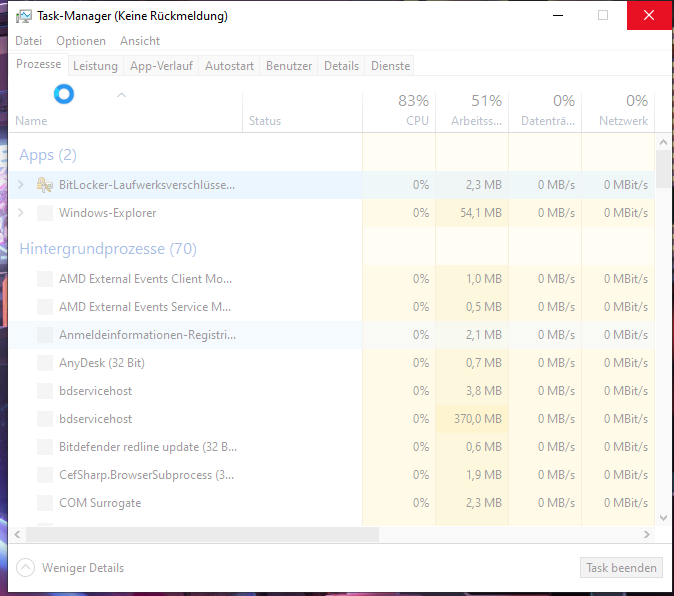
Task: Click the Task-Manager title bar icon
Action: point(23,16)
